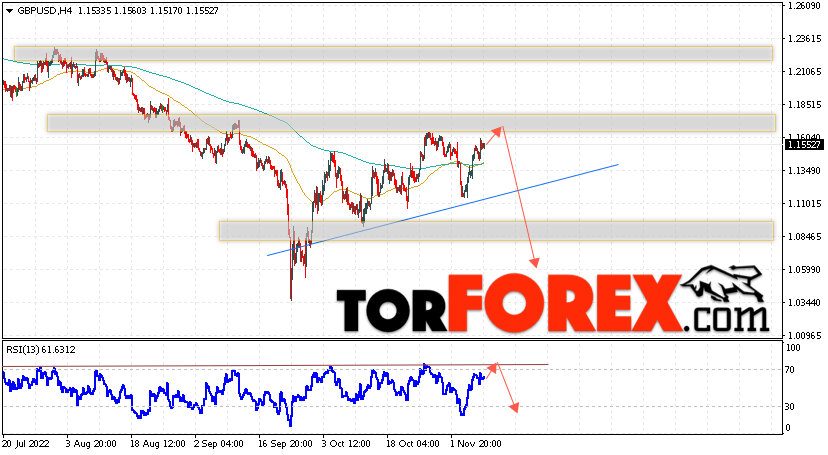828x455 pixels.
Task: Click RSI scale level 100
Action: [x=793, y=348]
